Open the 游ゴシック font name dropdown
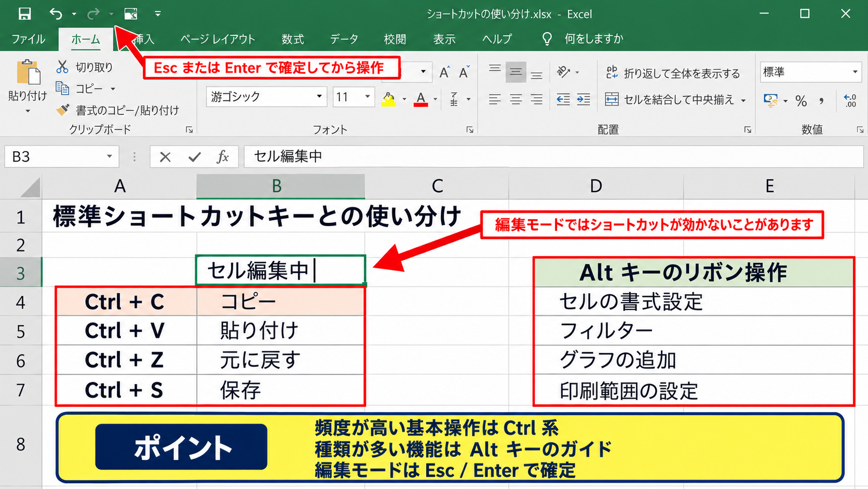Image resolution: width=868 pixels, height=489 pixels. 319,97
